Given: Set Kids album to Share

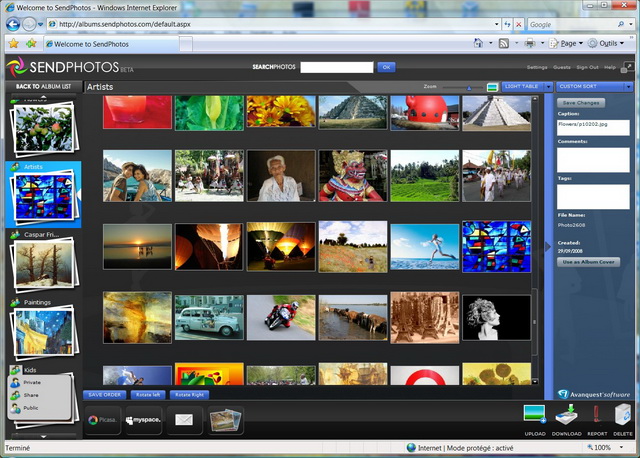Looking at the screenshot, I should click(x=31, y=395).
